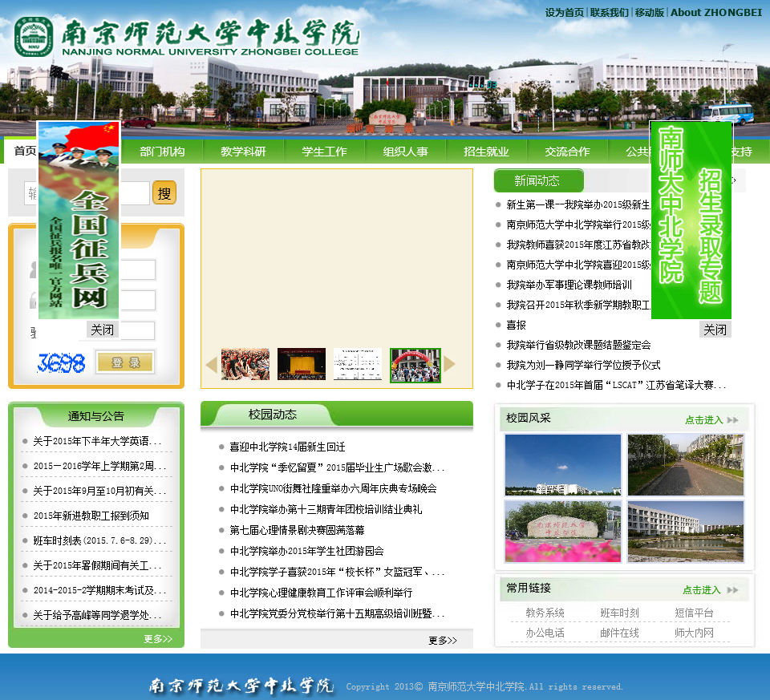Click the footer 南京师范大学中北学院 logo
The height and width of the screenshot is (700, 770).
[241, 686]
